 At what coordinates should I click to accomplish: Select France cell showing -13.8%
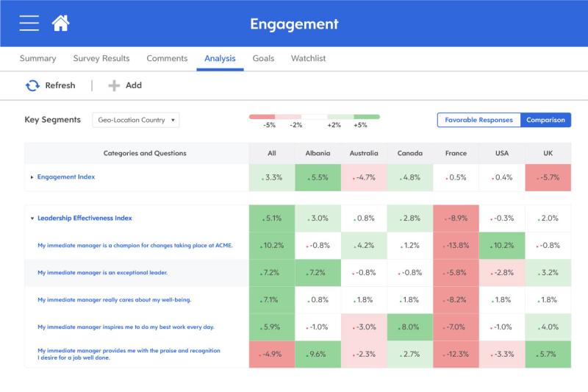pyautogui.click(x=456, y=246)
